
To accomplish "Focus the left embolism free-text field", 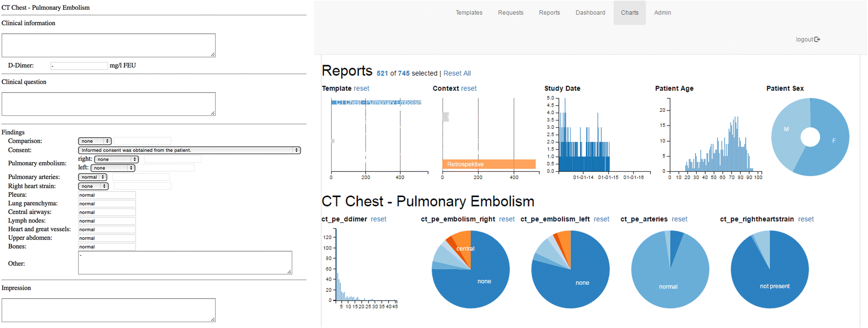I will pos(165,168).
